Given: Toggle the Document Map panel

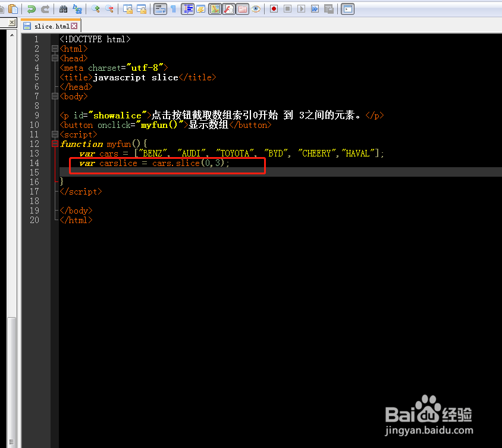Looking at the screenshot, I should coord(215,9).
